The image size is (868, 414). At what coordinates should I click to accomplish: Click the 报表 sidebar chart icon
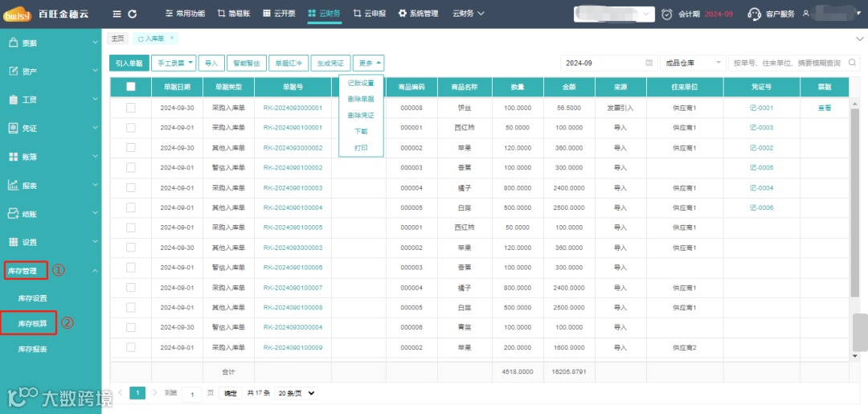pos(14,185)
